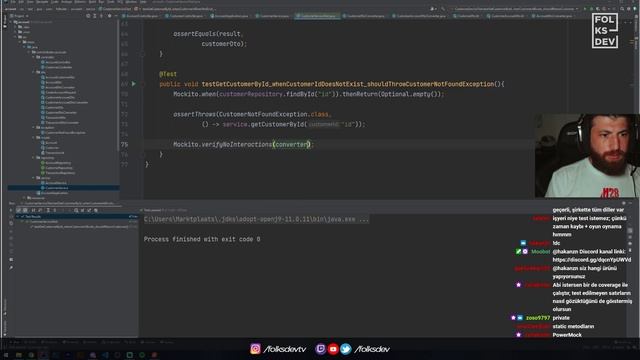Open the Edit menu
This screenshot has width=640, height=360.
(21, 2)
